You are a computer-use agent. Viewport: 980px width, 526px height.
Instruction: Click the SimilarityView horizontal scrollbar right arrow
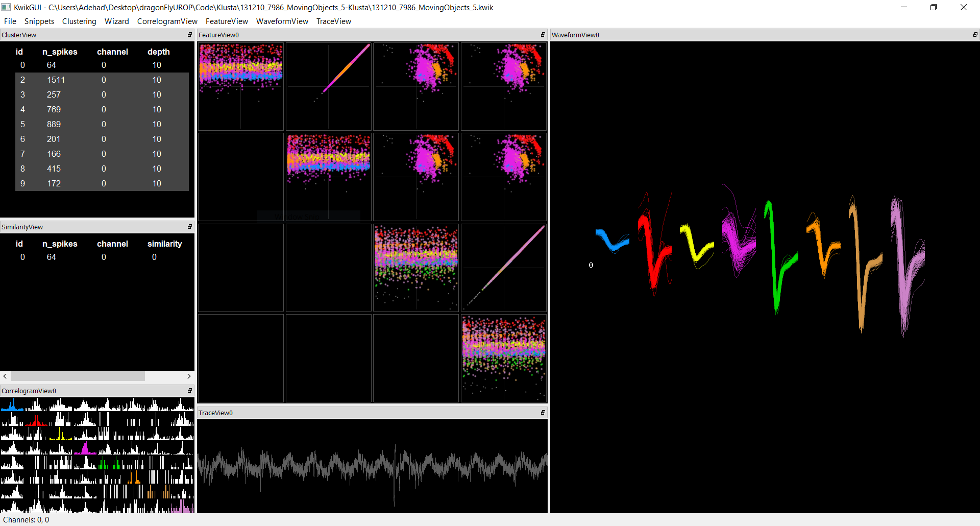(189, 376)
